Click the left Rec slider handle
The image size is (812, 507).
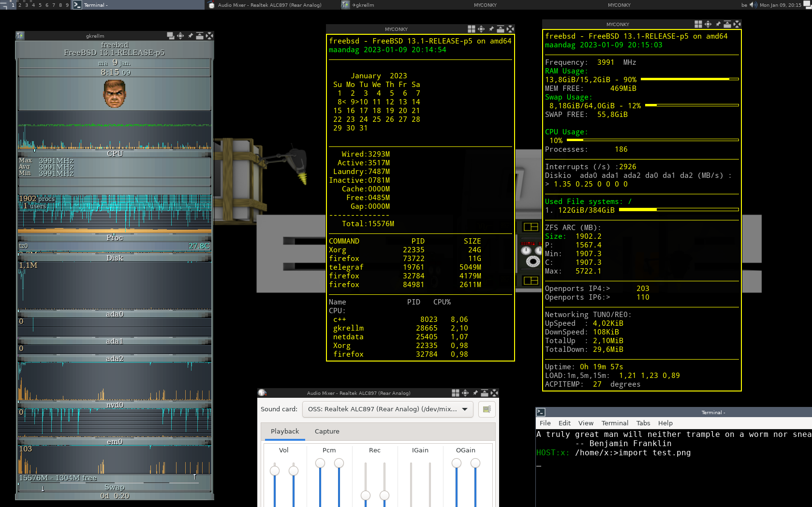pyautogui.click(x=366, y=495)
